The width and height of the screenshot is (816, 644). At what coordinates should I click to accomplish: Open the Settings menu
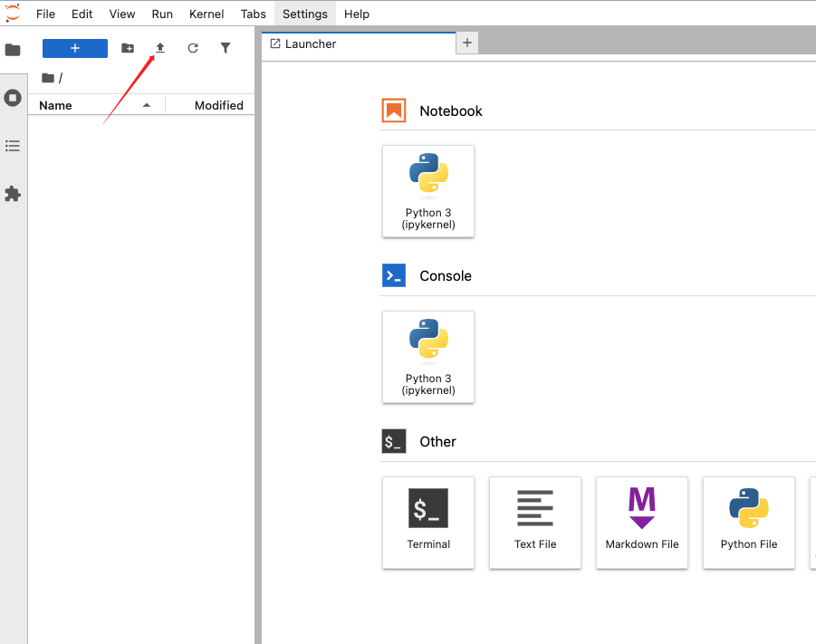point(304,14)
